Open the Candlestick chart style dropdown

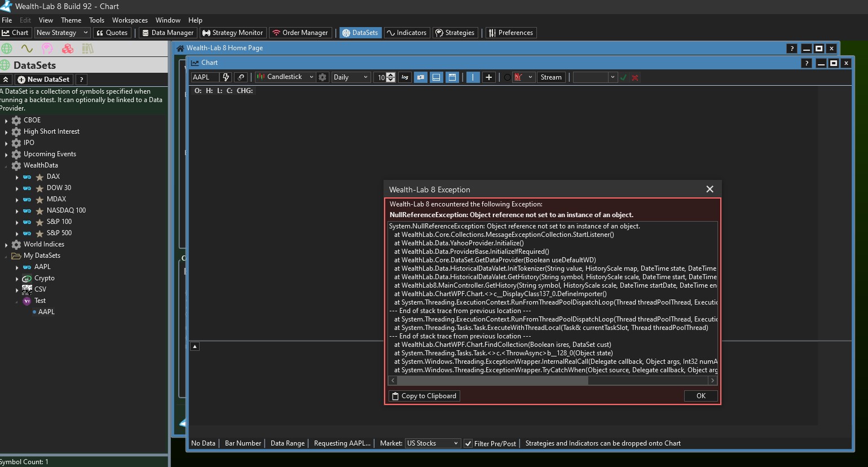pyautogui.click(x=285, y=77)
